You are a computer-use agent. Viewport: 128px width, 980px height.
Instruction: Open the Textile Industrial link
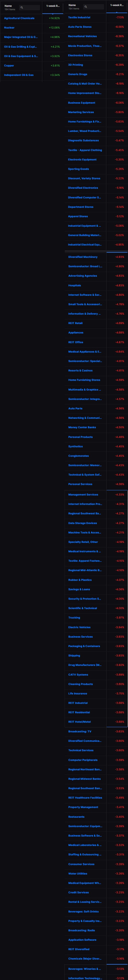coord(79,18)
